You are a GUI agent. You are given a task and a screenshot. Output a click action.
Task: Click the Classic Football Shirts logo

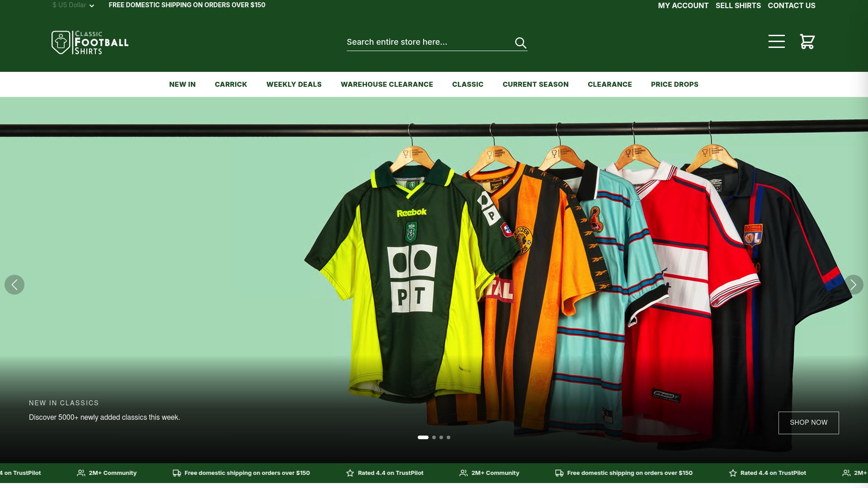pos(90,42)
